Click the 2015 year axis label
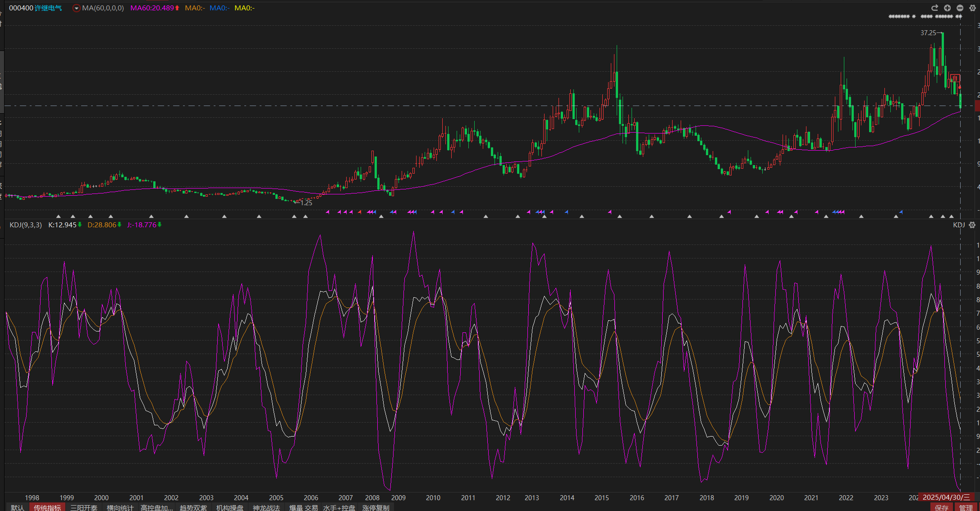 (x=602, y=497)
